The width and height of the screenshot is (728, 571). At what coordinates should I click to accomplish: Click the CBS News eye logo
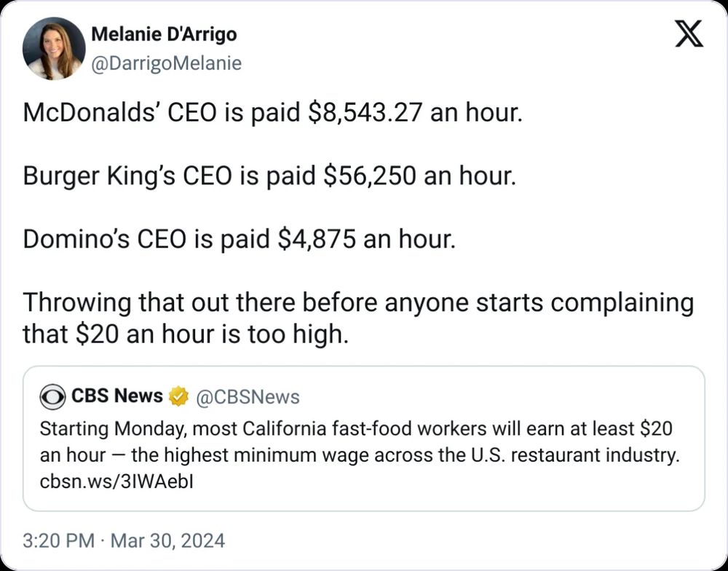52,397
